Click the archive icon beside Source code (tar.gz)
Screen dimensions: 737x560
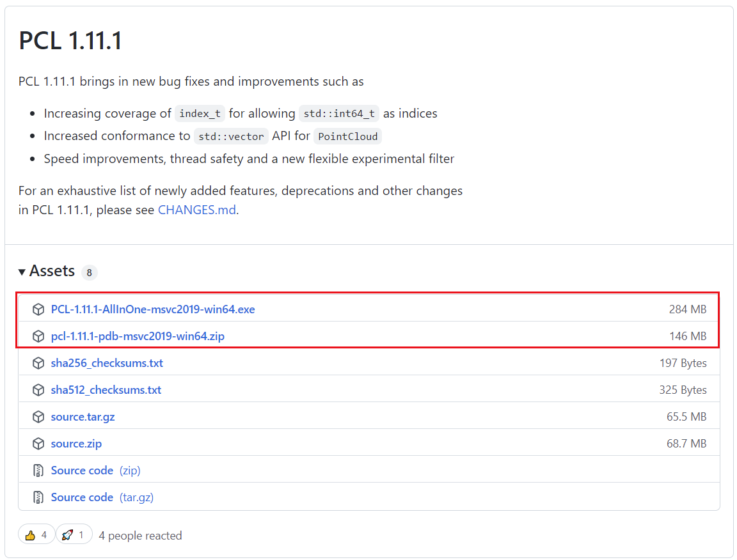pyautogui.click(x=38, y=497)
